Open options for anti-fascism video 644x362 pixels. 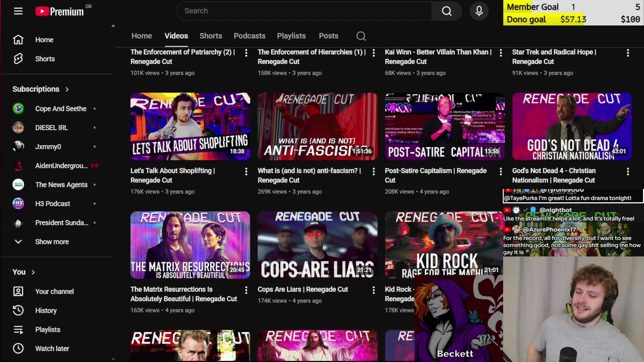pos(373,171)
